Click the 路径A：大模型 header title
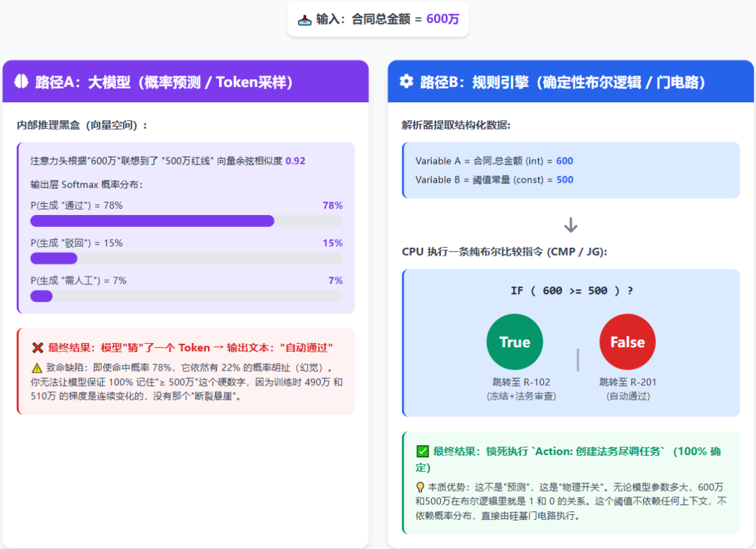This screenshot has width=756, height=549. [164, 82]
